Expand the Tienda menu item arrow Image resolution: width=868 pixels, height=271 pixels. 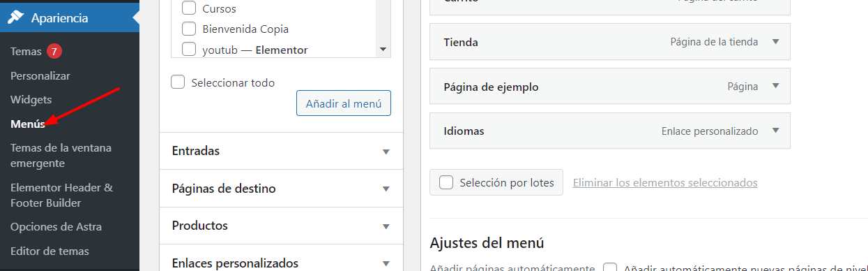click(x=775, y=42)
